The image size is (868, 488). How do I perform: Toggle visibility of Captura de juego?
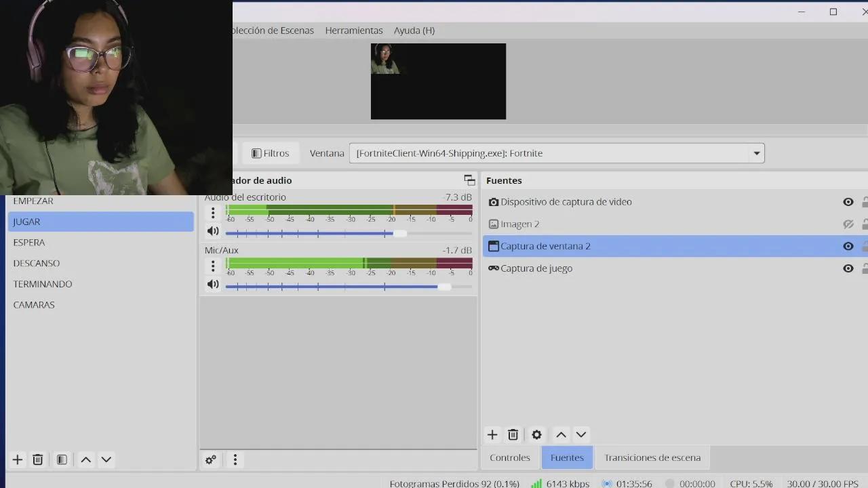coord(848,268)
